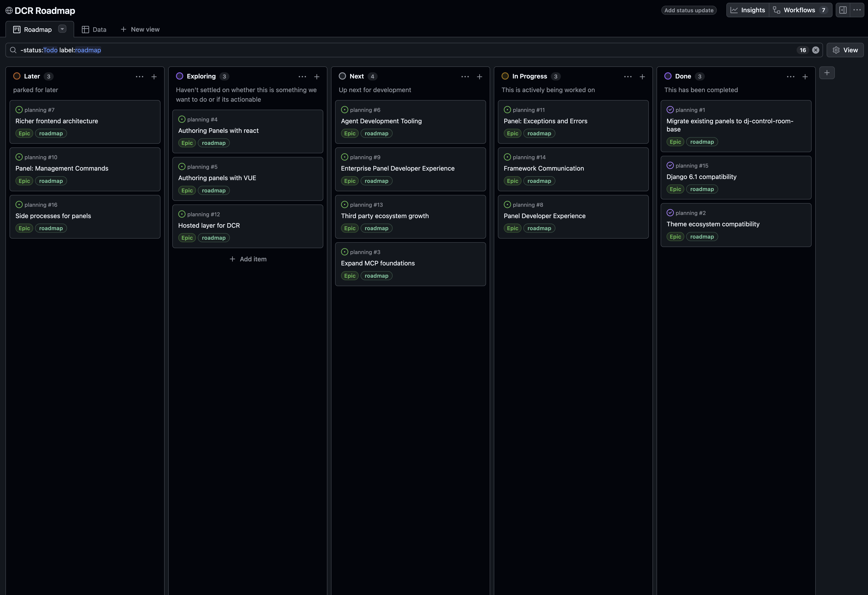Open the View settings button
868x595 pixels.
coord(845,50)
